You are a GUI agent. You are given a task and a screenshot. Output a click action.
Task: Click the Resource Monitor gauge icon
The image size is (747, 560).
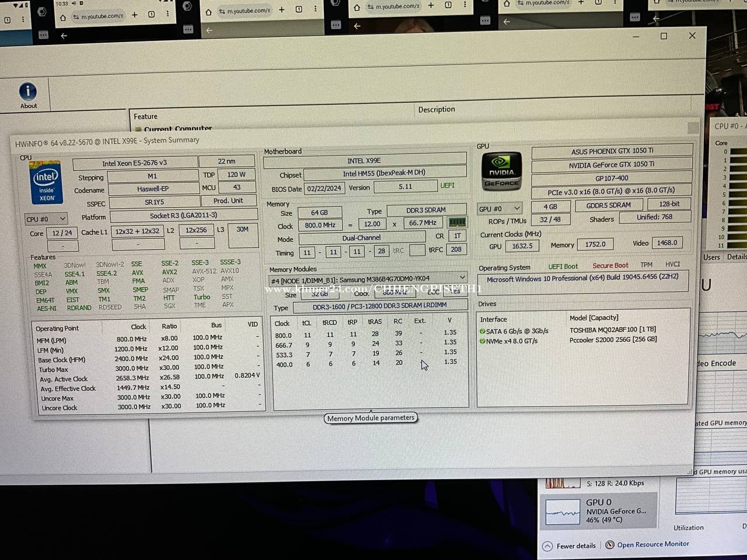[x=610, y=545]
